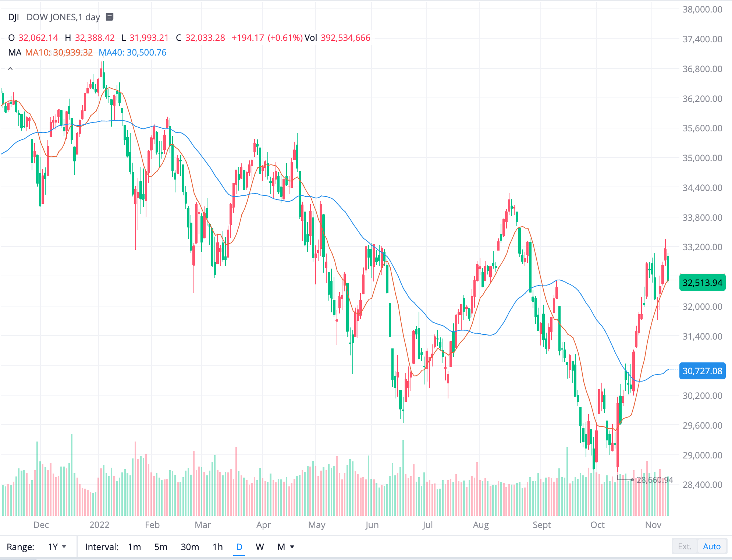The height and width of the screenshot is (560, 732).
Task: Switch to the 30m interval
Action: tap(190, 547)
